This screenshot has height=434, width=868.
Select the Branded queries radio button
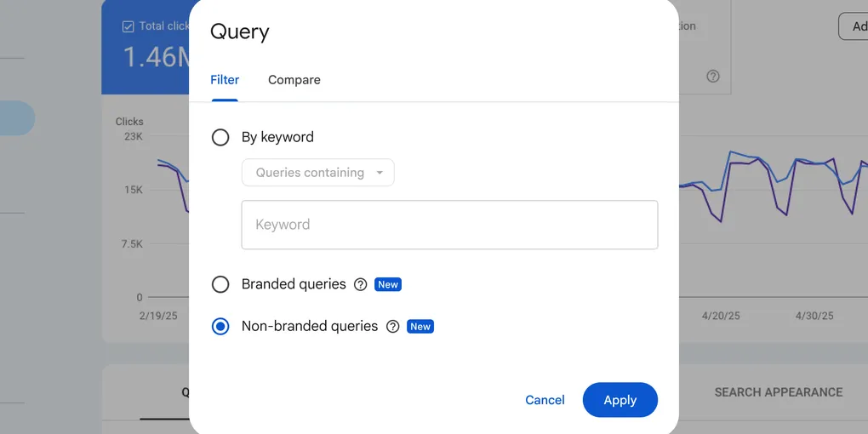(x=220, y=284)
